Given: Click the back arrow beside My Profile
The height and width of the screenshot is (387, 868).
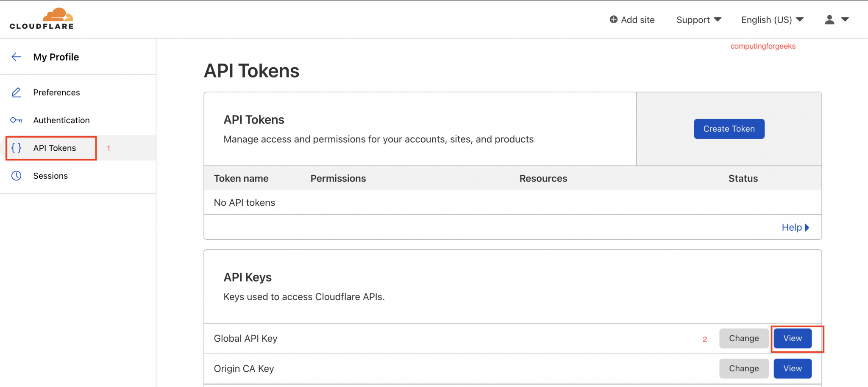Looking at the screenshot, I should (x=16, y=56).
